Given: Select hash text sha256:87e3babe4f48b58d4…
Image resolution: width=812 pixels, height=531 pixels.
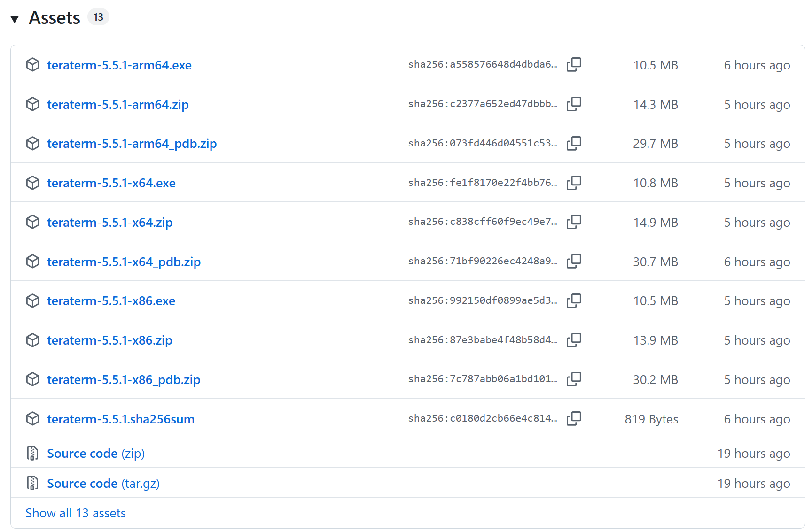Looking at the screenshot, I should coord(483,340).
